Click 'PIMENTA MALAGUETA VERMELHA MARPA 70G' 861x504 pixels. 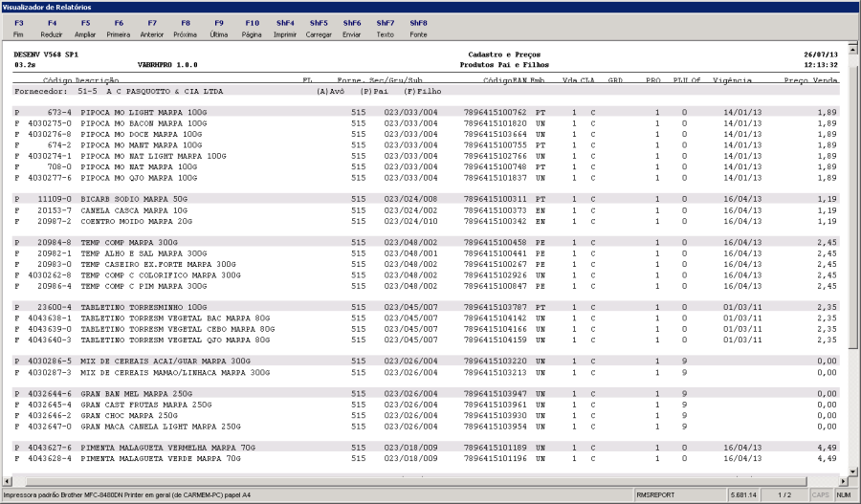(x=168, y=448)
